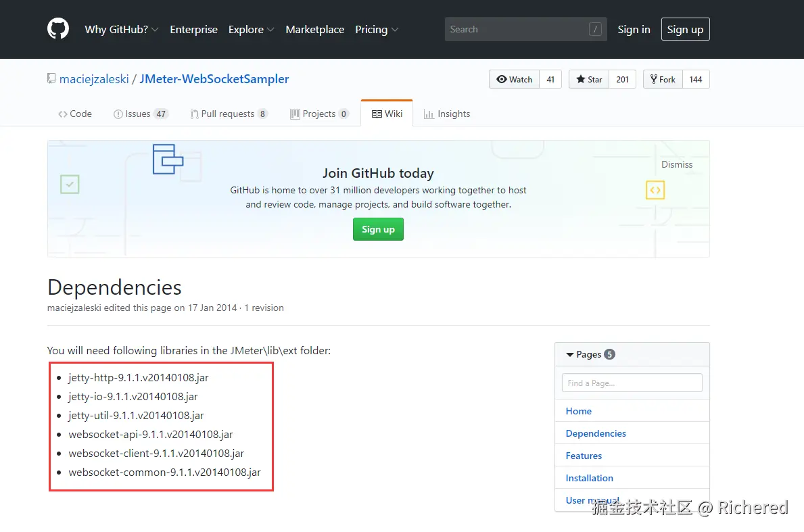Switch to the Projects tab
This screenshot has height=532, width=804.
(319, 114)
